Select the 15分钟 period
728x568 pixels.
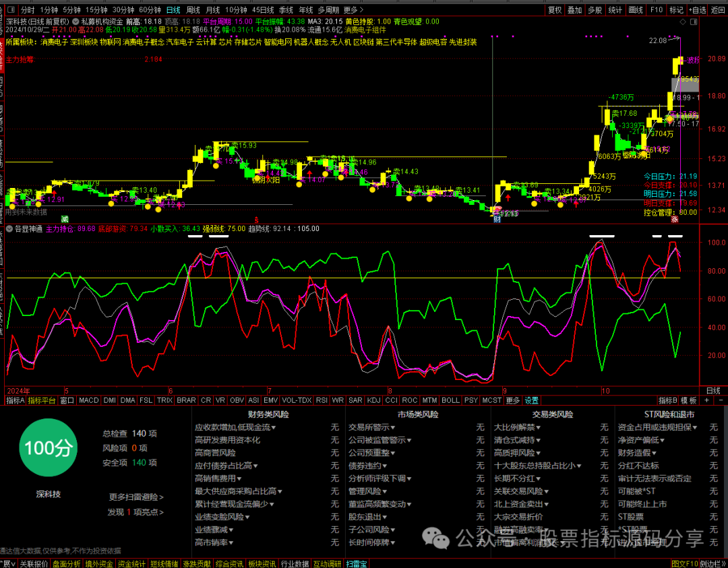[96, 9]
